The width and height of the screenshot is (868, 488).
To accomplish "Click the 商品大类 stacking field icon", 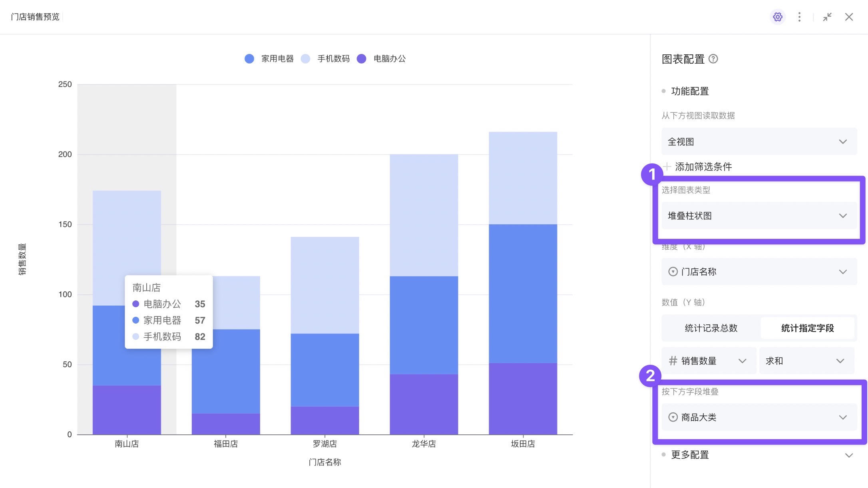I will (x=673, y=417).
